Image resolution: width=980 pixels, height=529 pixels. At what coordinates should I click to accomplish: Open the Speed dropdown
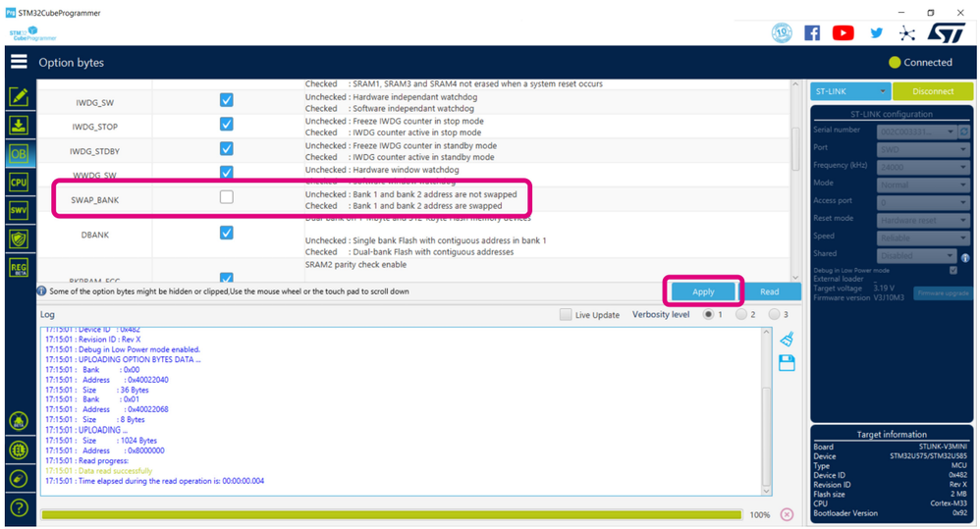pyautogui.click(x=923, y=238)
